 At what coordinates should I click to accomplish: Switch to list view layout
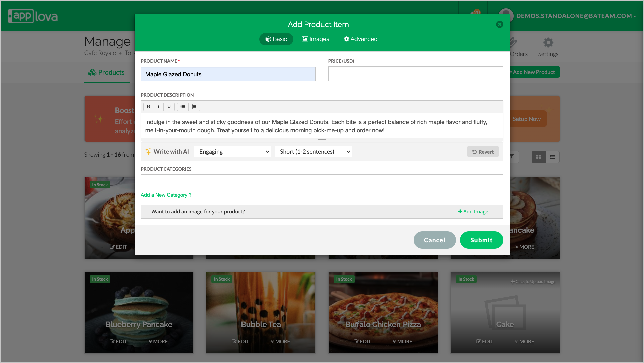(x=552, y=157)
